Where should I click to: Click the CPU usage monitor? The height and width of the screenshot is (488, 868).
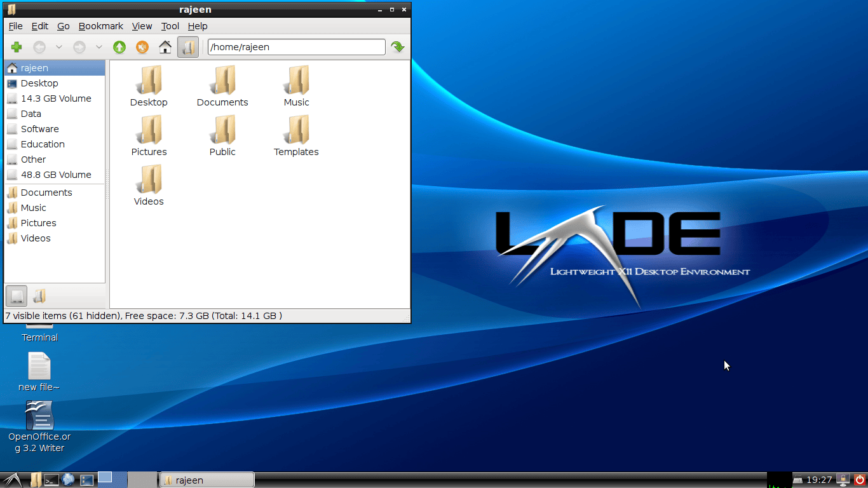click(x=779, y=480)
